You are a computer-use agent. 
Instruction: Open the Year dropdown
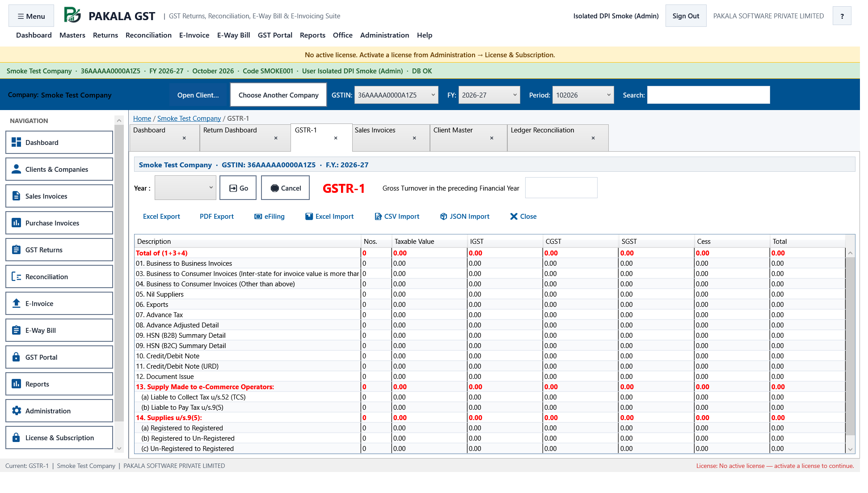point(185,188)
